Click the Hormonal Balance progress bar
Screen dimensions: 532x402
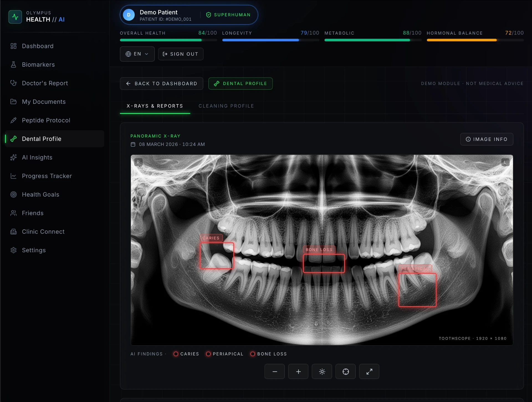tap(475, 40)
